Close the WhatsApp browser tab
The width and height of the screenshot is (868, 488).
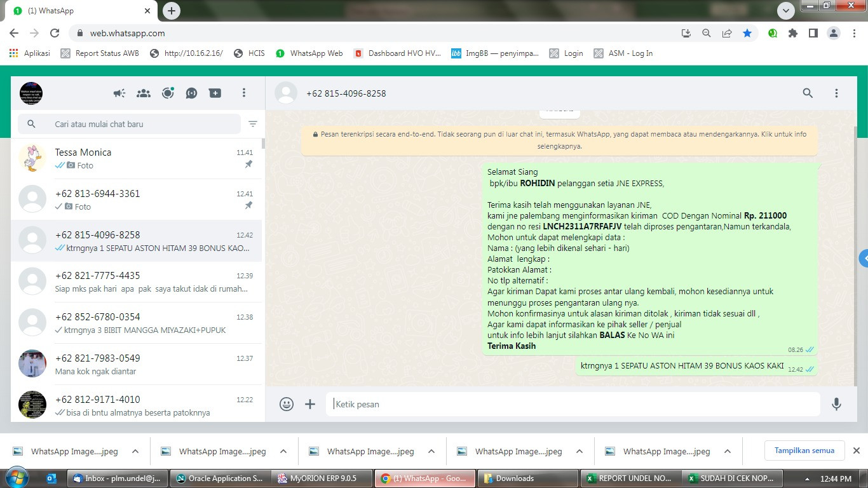(x=147, y=11)
